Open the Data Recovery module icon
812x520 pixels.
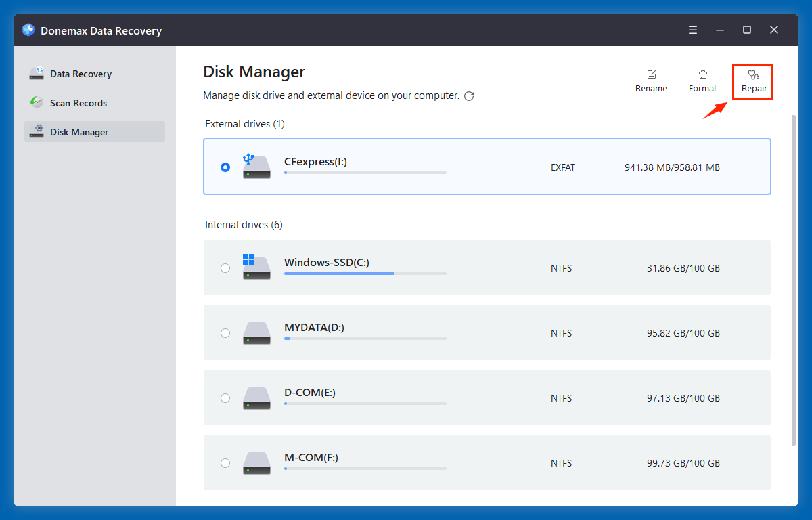36,73
